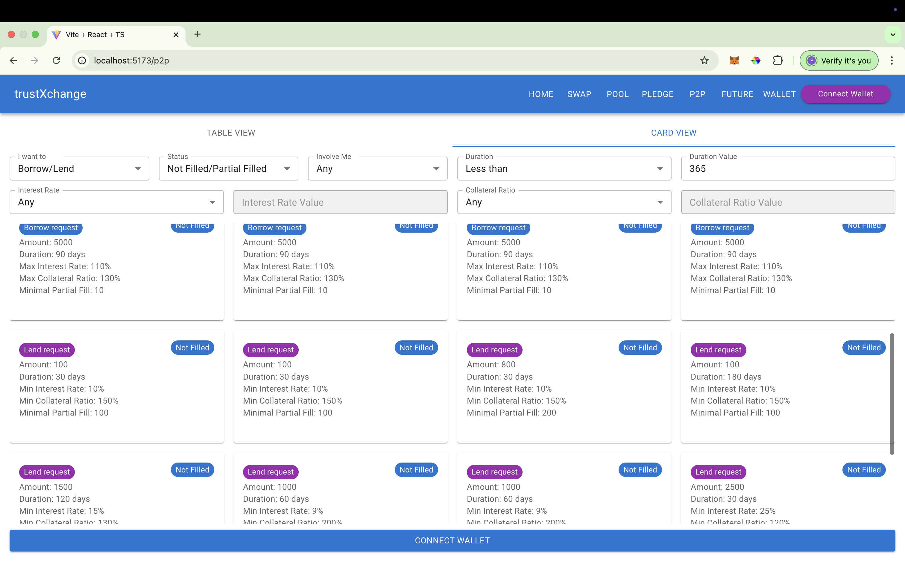
Task: Click the MetaMask fox extension icon
Action: pos(734,60)
